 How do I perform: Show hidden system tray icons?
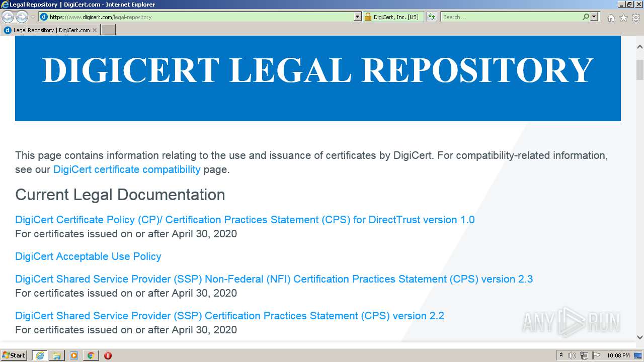(561, 355)
